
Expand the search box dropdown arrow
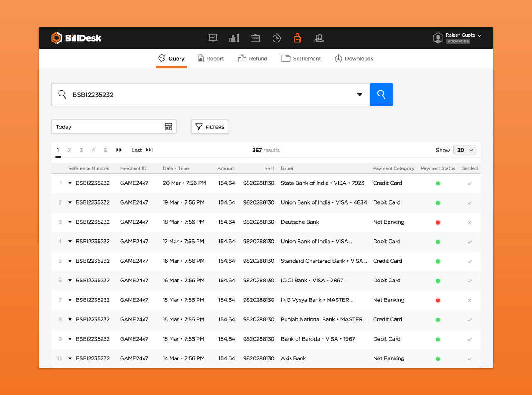coord(360,95)
